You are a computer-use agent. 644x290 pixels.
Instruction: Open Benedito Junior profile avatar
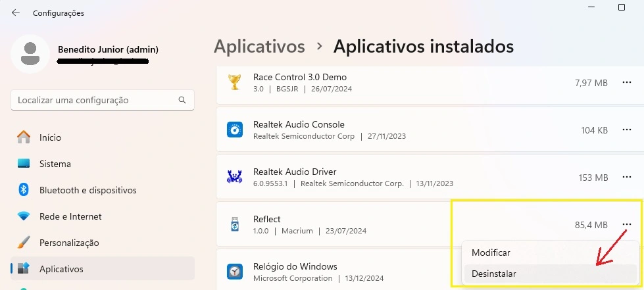[x=30, y=54]
